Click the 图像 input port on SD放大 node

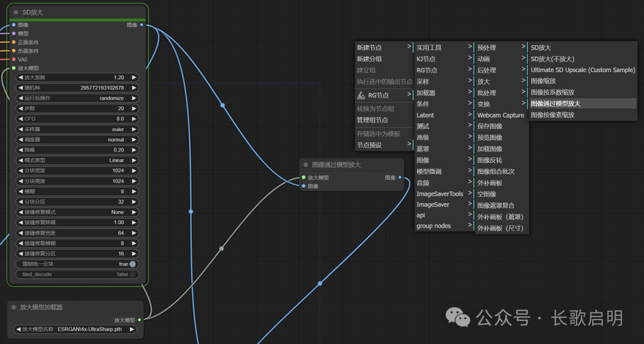tap(14, 25)
